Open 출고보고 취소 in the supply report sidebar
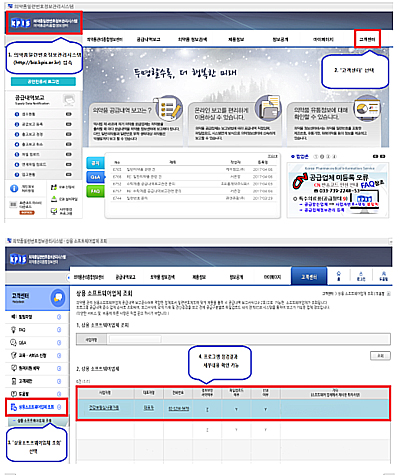The height and width of the screenshot is (475, 400). (32, 144)
